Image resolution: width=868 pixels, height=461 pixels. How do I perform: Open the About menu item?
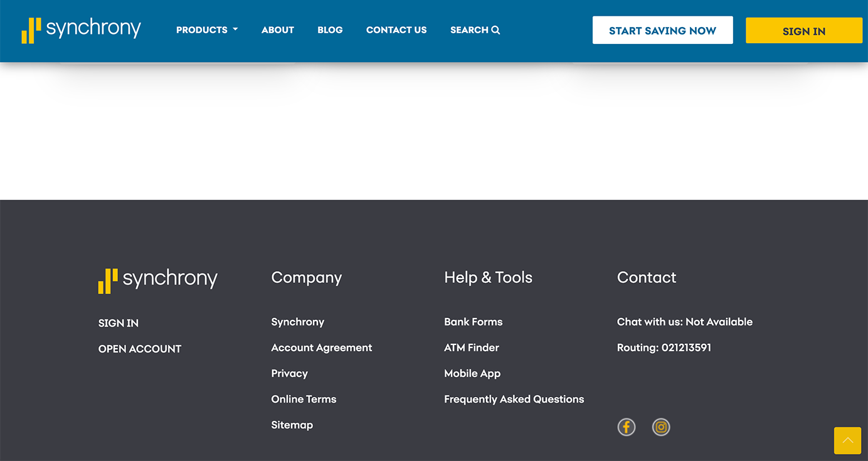[278, 30]
